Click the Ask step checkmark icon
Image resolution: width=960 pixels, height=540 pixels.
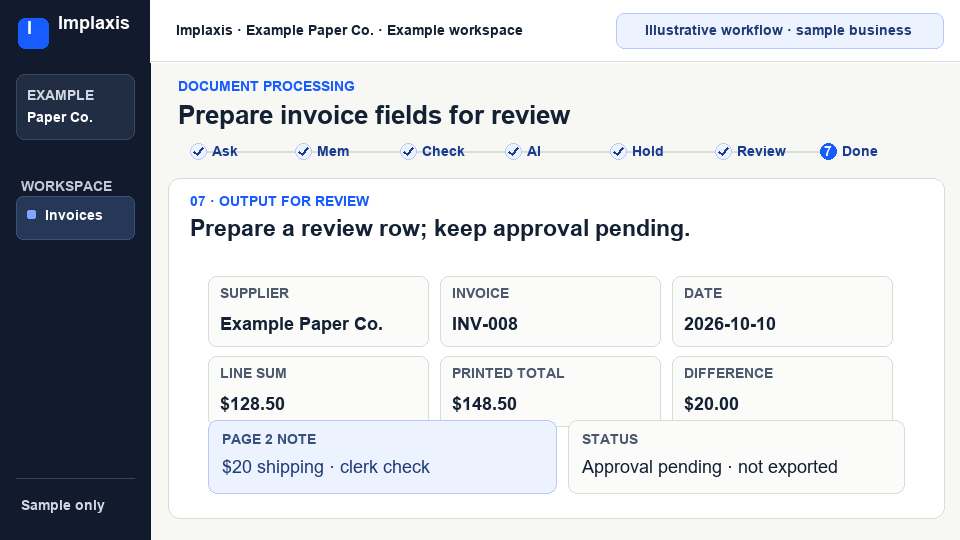198,151
